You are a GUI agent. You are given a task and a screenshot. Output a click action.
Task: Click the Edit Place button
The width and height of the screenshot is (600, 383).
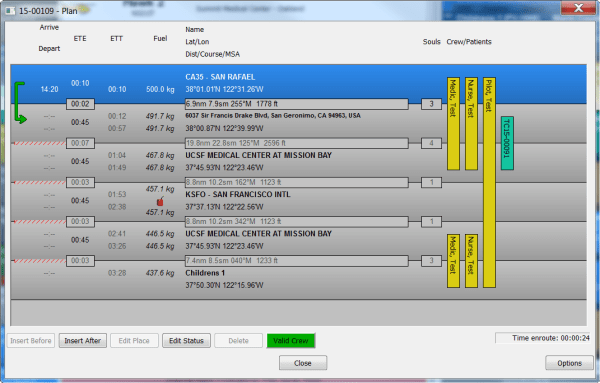coord(134,341)
